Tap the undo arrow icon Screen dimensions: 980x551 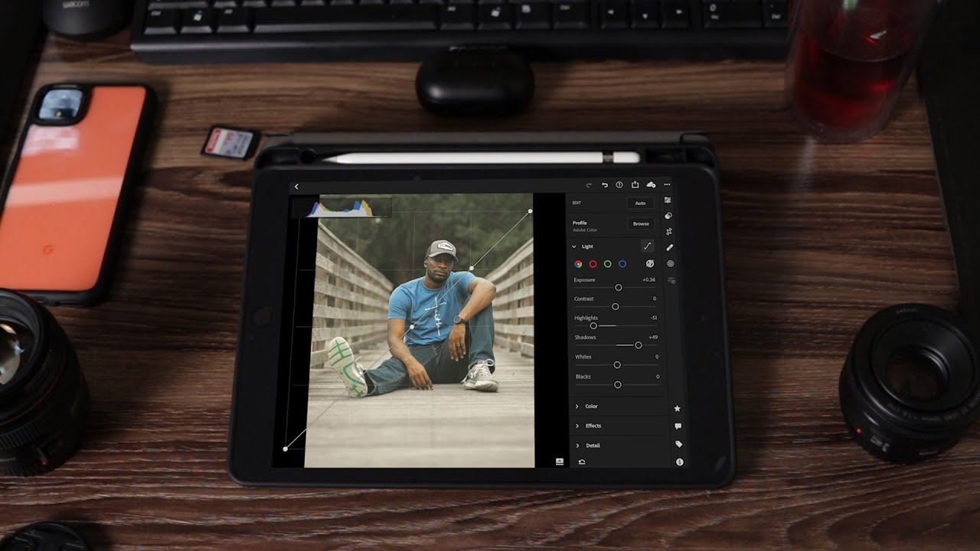click(605, 185)
